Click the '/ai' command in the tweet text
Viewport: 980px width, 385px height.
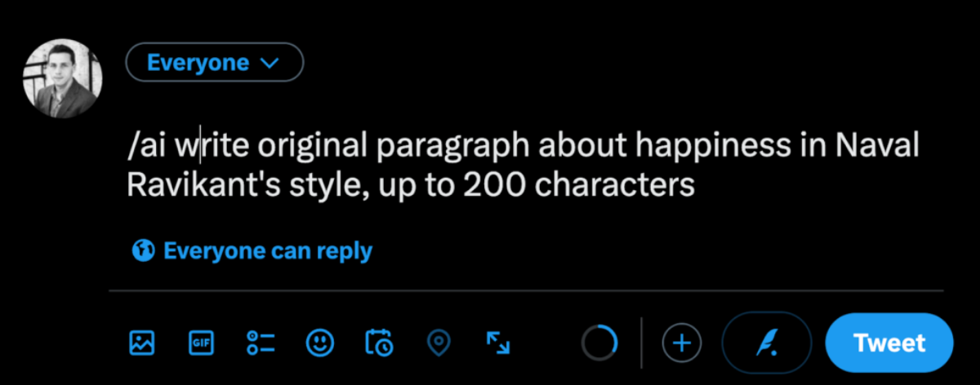(x=147, y=146)
